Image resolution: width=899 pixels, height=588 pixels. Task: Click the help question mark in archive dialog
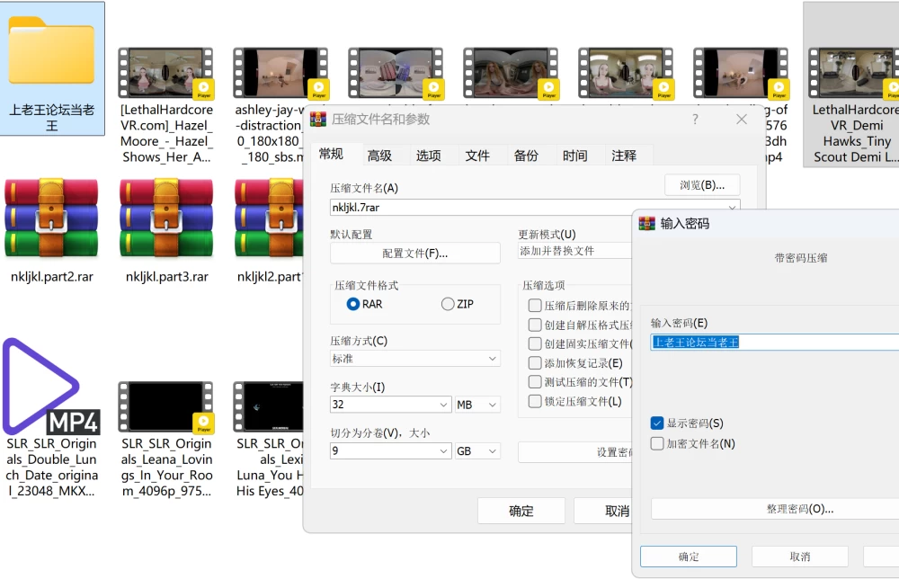(x=695, y=120)
